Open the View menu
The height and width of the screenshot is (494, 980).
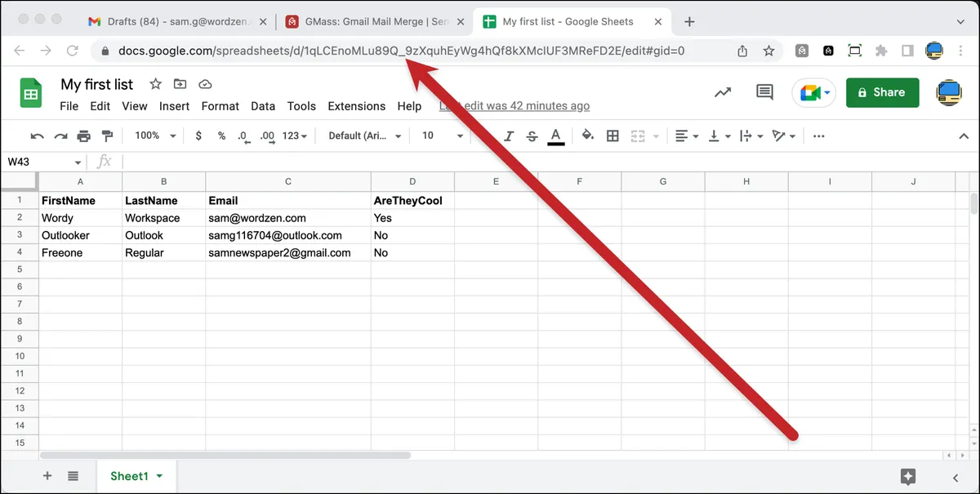tap(135, 106)
